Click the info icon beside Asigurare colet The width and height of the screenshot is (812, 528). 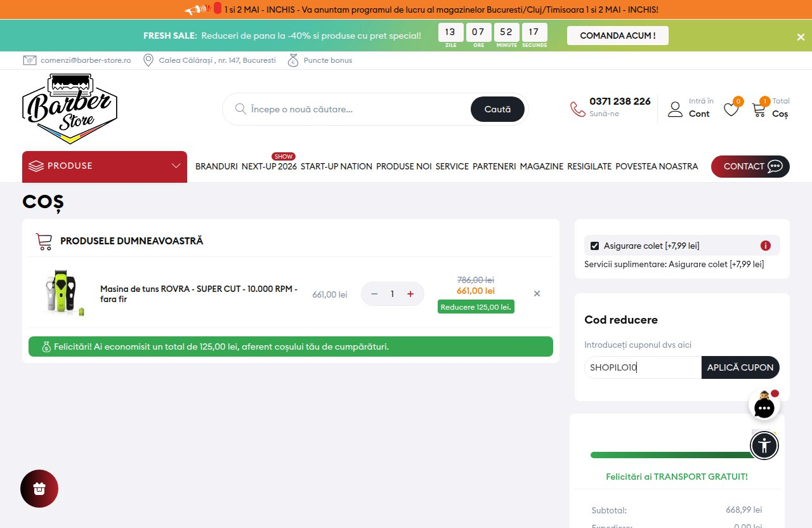pos(766,246)
